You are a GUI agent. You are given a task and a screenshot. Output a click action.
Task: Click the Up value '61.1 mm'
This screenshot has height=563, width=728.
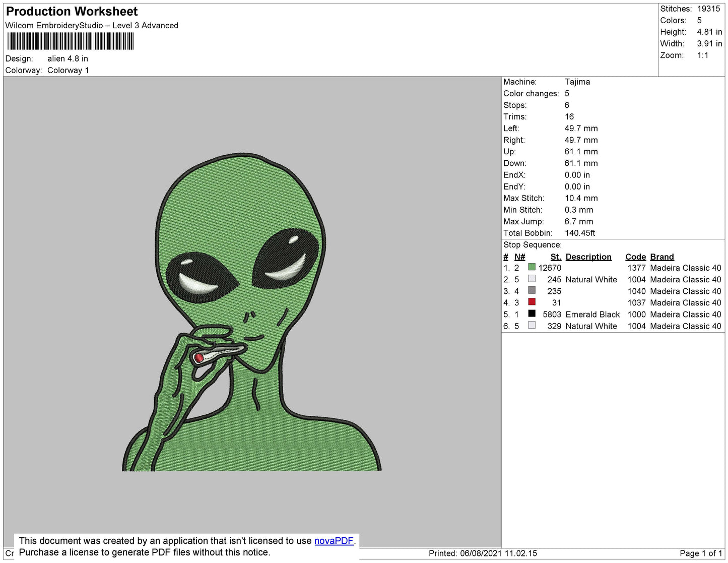click(581, 152)
